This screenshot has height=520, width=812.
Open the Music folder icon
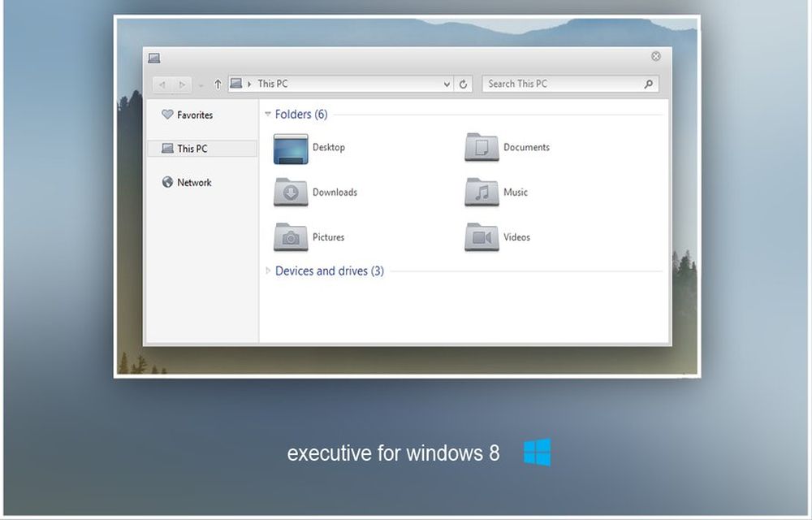tap(482, 193)
